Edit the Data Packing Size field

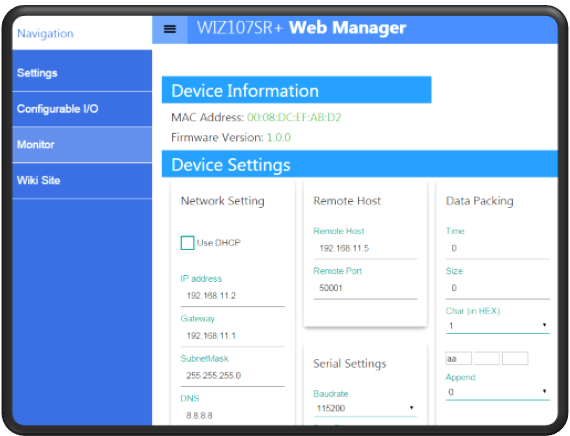tap(498, 288)
